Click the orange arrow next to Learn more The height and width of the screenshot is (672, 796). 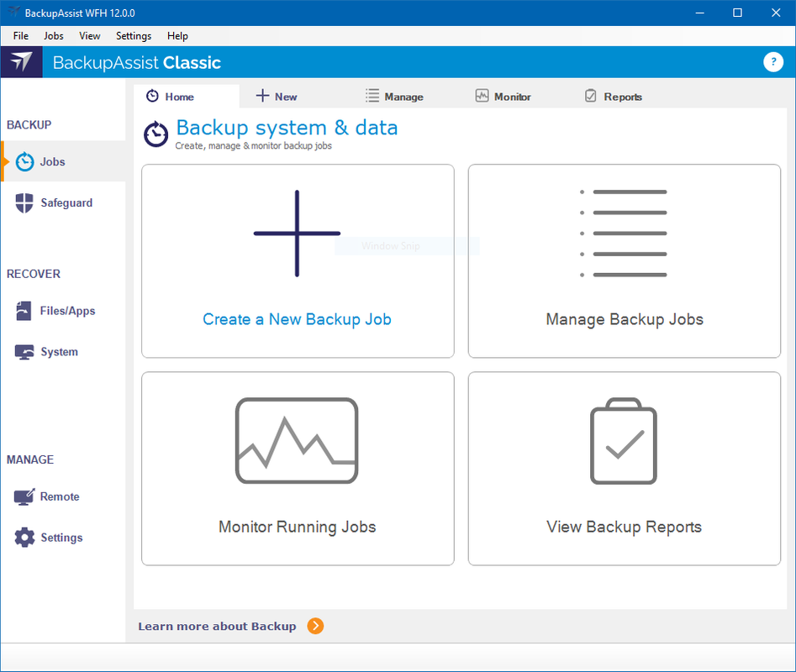tap(315, 626)
